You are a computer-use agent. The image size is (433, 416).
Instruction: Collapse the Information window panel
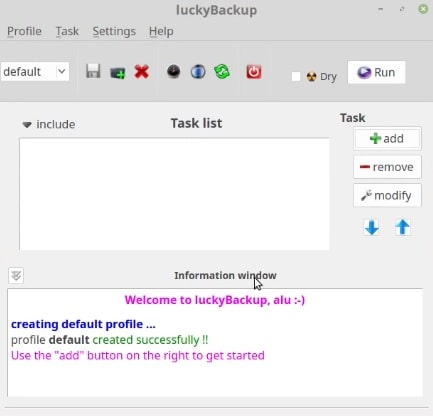(16, 276)
